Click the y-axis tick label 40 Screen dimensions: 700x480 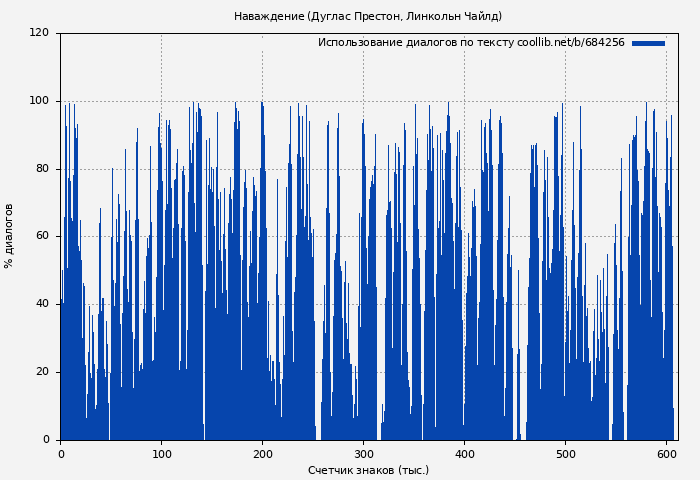[42, 304]
